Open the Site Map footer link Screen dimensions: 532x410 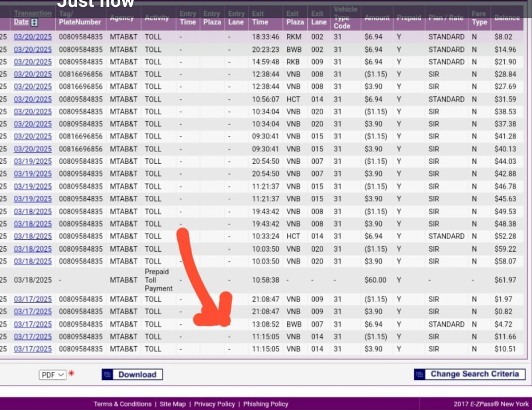click(x=173, y=404)
